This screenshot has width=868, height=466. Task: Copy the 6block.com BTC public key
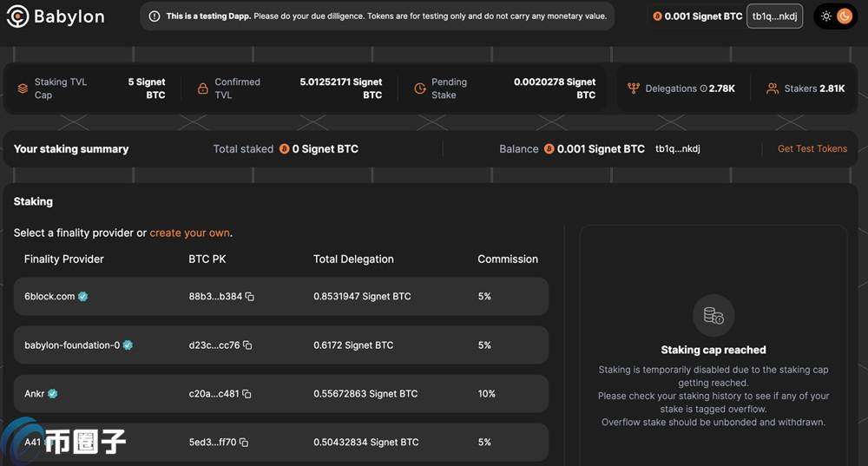point(250,297)
